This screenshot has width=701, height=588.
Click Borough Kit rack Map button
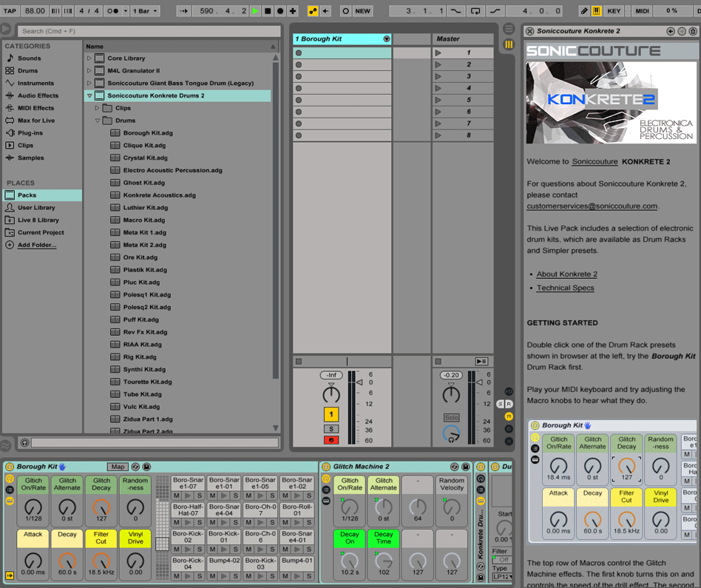click(x=118, y=467)
